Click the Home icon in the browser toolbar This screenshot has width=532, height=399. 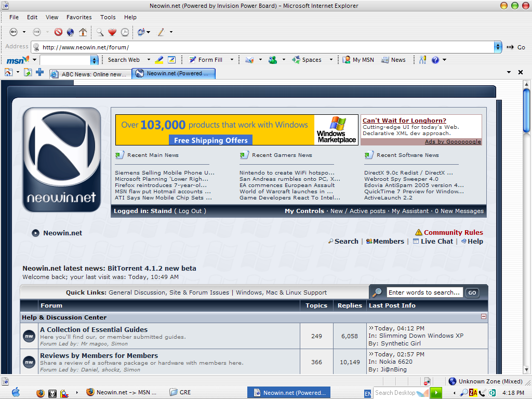coord(83,32)
